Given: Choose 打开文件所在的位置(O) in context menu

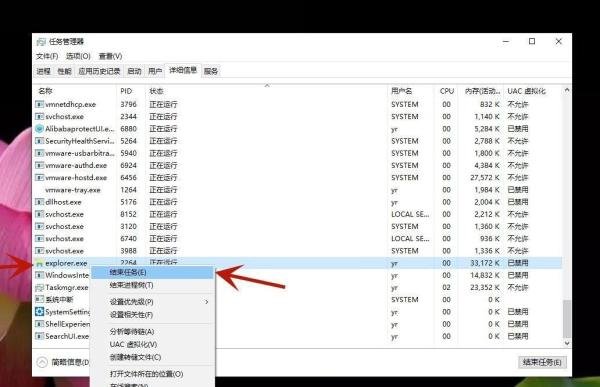Looking at the screenshot, I should [x=152, y=374].
